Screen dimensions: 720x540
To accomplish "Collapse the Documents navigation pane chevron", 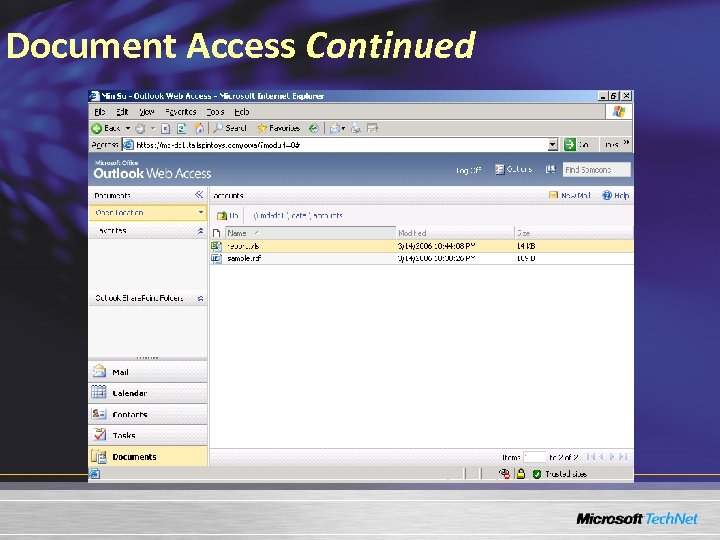I will pyautogui.click(x=199, y=195).
